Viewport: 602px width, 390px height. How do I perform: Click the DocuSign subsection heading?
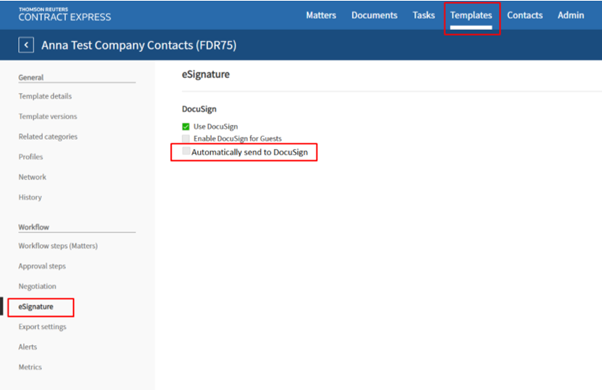[x=199, y=109]
